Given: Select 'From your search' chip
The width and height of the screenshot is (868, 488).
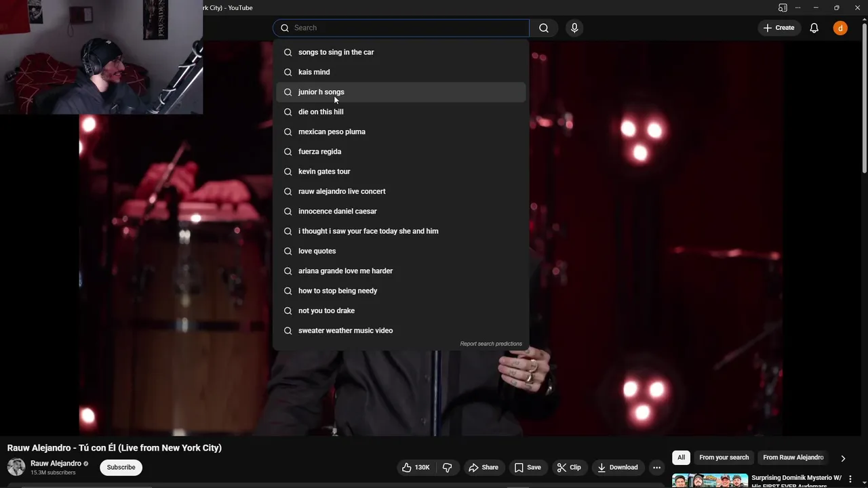Looking at the screenshot, I should tap(724, 457).
